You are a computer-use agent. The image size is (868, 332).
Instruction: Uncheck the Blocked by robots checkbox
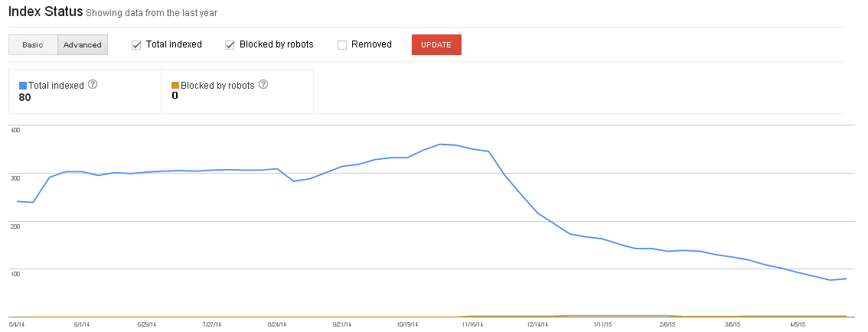click(x=229, y=44)
